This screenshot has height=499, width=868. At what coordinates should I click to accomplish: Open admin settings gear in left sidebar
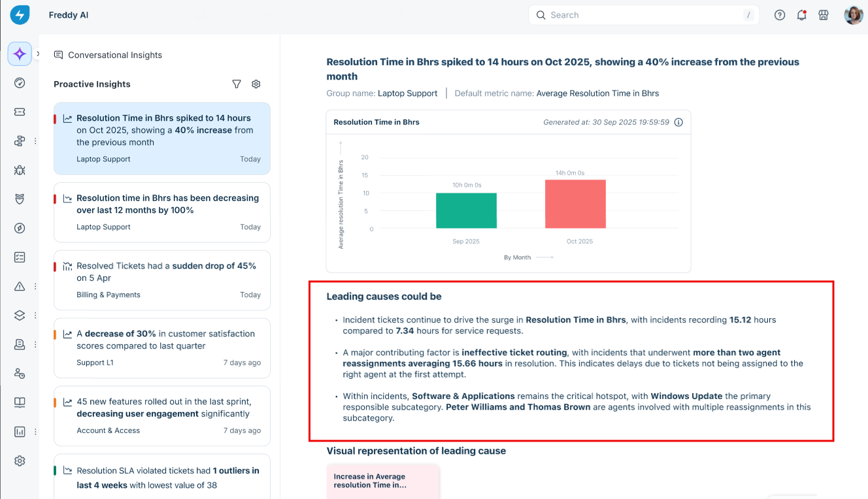click(x=20, y=460)
